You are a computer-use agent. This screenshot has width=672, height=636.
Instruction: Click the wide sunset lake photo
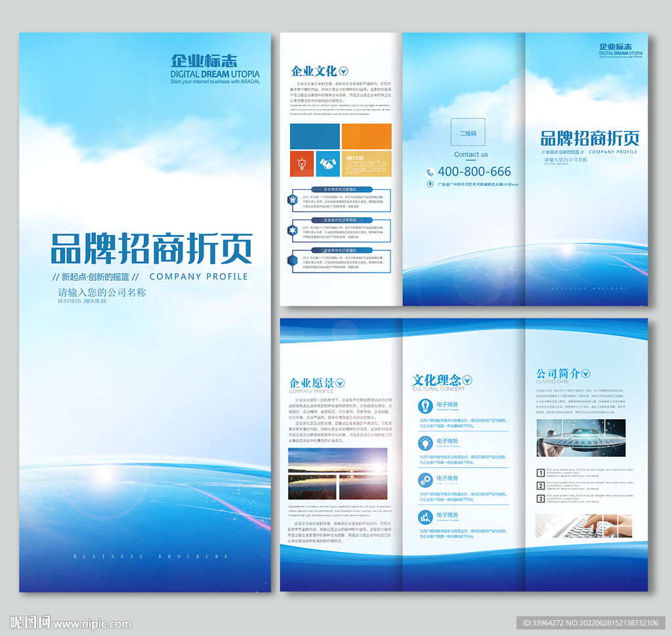tap(338, 460)
